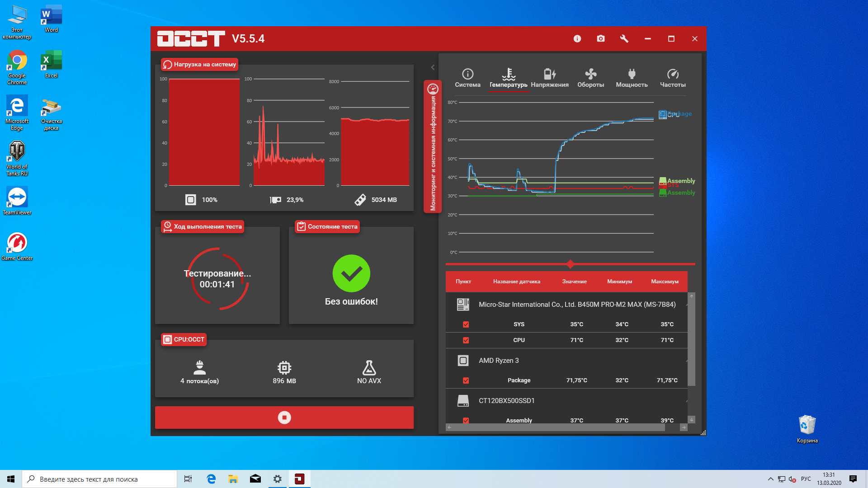Screen dimensions: 868x488
Task: Click the red diamond graph splitter handle
Action: (x=571, y=264)
